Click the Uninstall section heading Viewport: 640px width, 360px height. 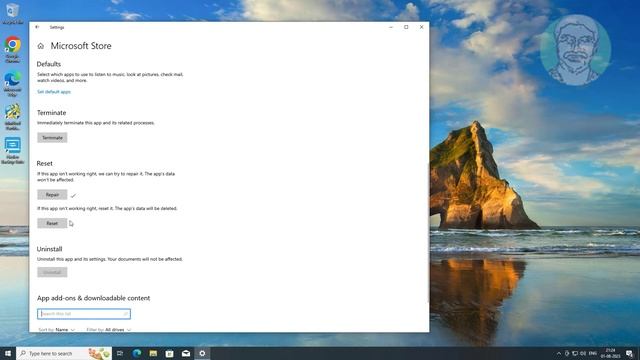49,249
